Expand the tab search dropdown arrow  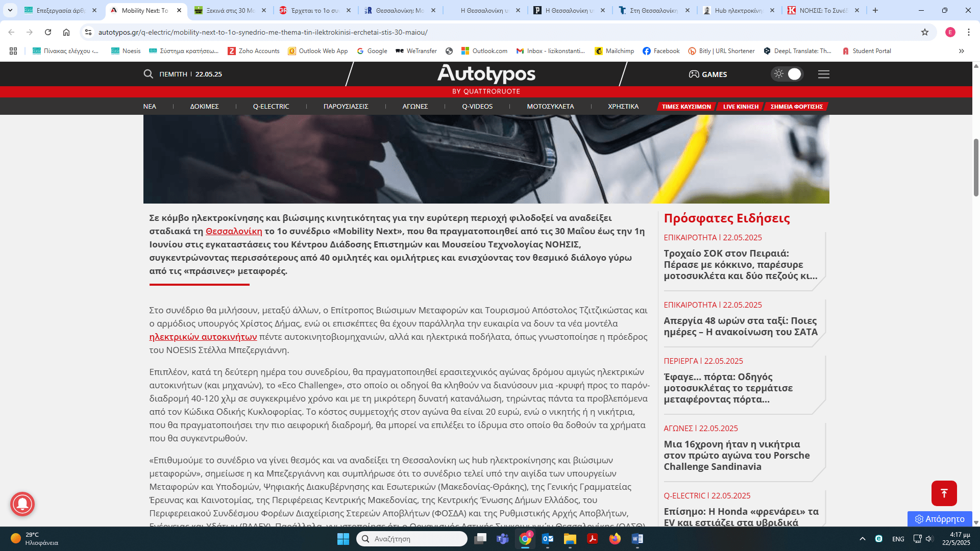click(10, 10)
